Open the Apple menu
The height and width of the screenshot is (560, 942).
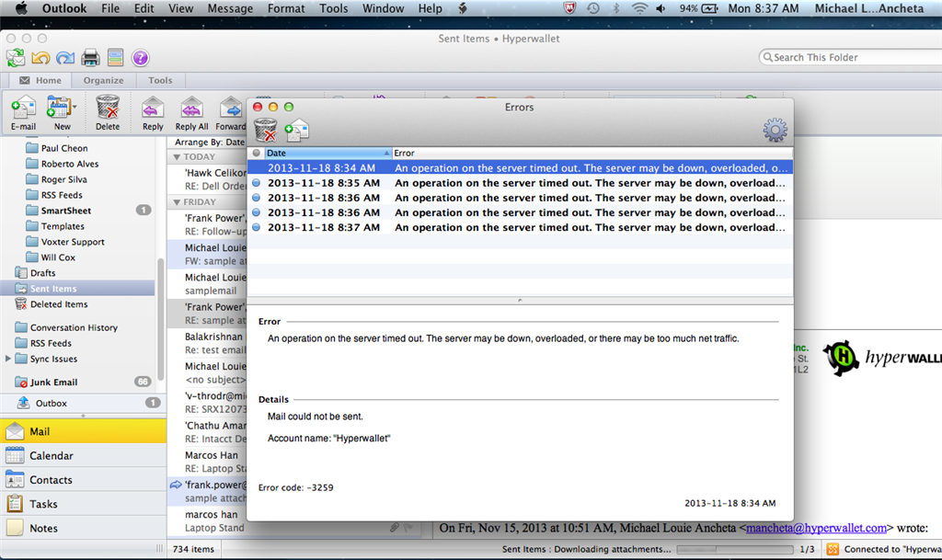pos(22,8)
